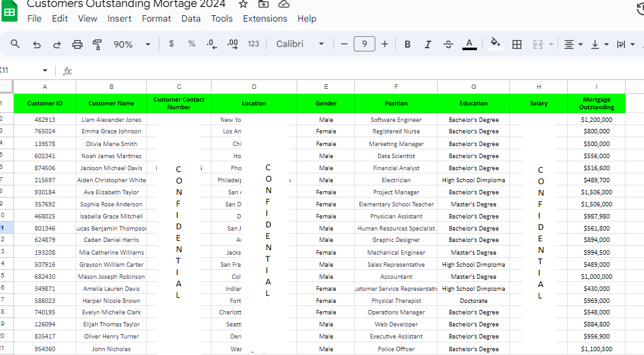Redo the last action
This screenshot has width=644, height=355.
point(57,44)
